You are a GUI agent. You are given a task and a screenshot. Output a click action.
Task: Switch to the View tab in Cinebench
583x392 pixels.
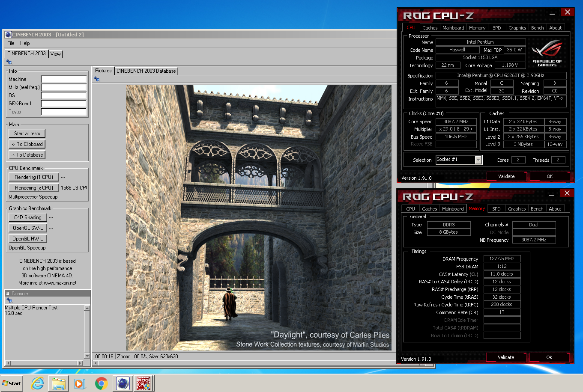coord(56,54)
